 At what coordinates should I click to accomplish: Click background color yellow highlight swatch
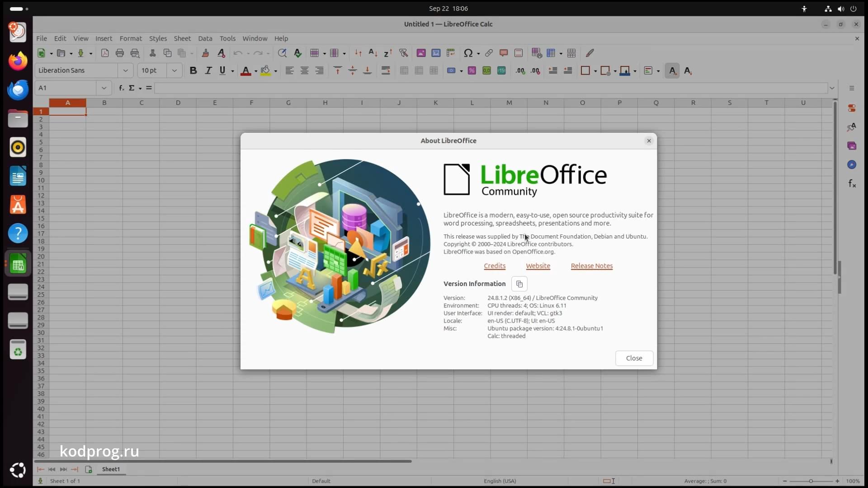(x=265, y=70)
